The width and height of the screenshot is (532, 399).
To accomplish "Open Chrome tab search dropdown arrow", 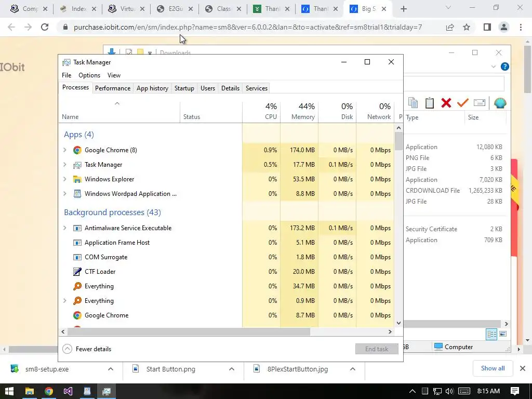I will click(x=448, y=8).
